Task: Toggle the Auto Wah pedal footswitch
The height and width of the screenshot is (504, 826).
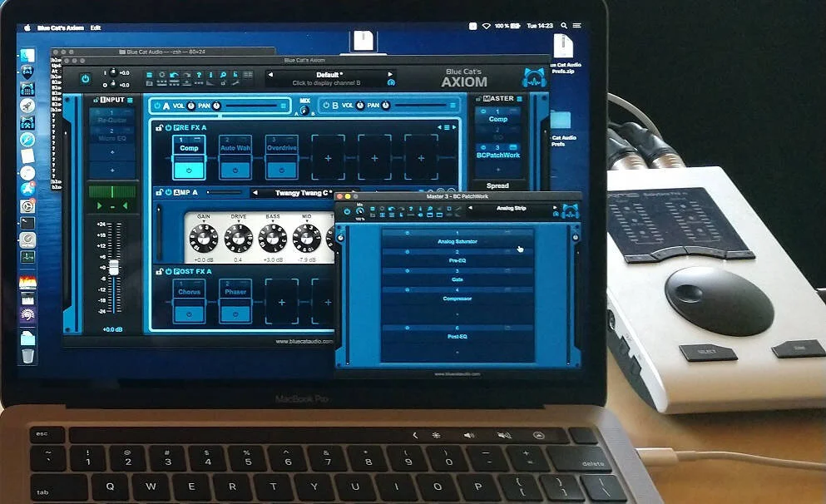Action: pos(235,170)
